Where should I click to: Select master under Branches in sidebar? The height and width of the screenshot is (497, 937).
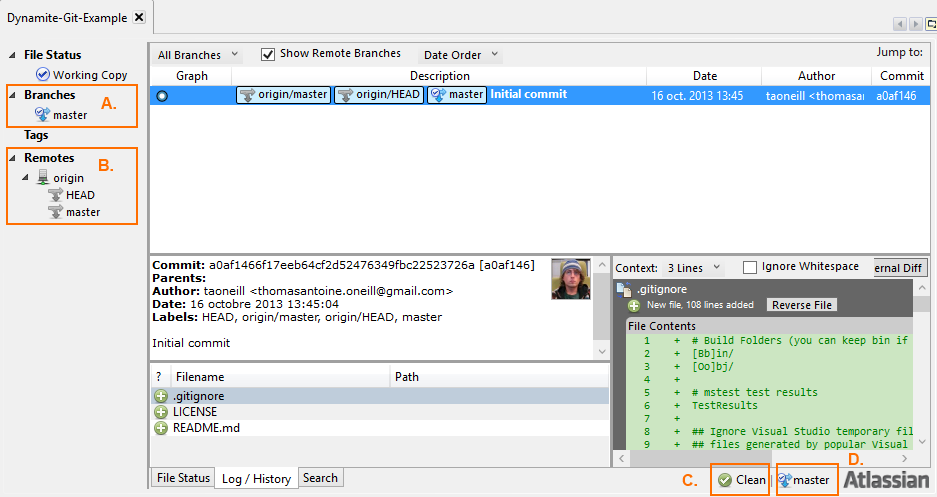[70, 115]
